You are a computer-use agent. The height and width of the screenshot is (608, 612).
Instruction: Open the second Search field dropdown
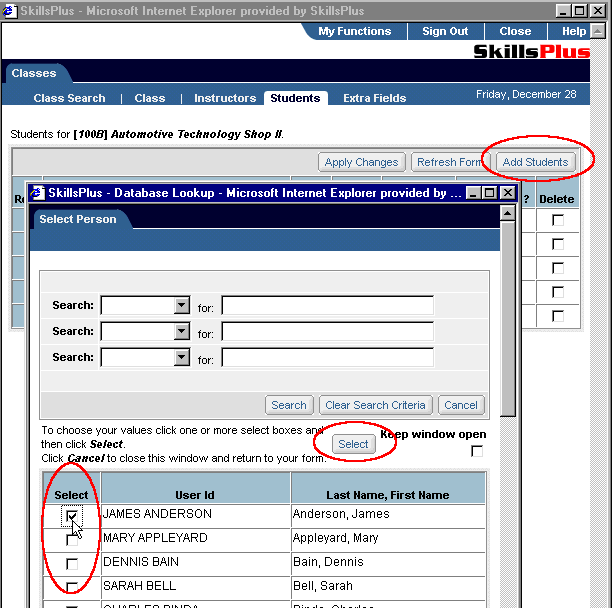pyautogui.click(x=182, y=331)
